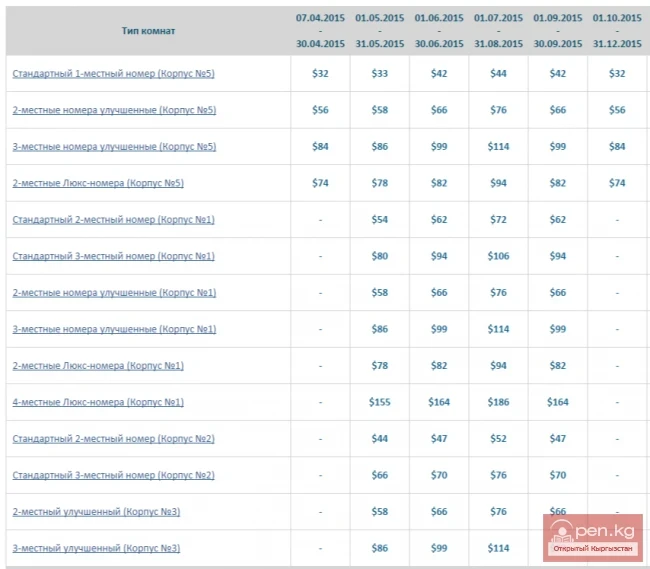Click the Тип комнат column header
650x569 pixels.
pos(148,31)
